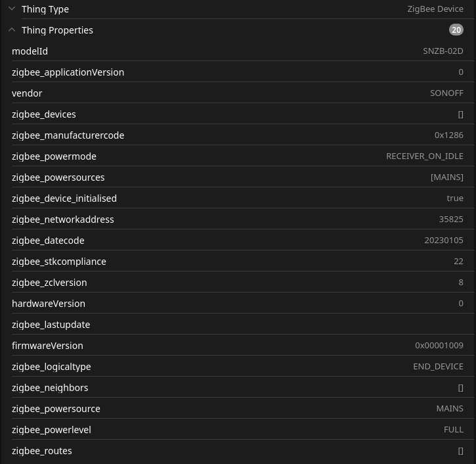This screenshot has height=464, width=476.
Task: Click the zigbee_lastupdate property label
Action: [51, 325]
